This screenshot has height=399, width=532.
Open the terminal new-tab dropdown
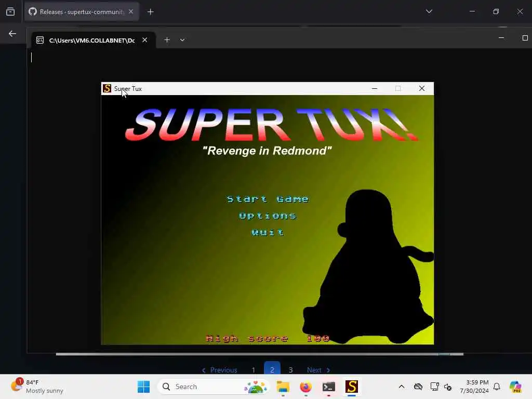182,40
